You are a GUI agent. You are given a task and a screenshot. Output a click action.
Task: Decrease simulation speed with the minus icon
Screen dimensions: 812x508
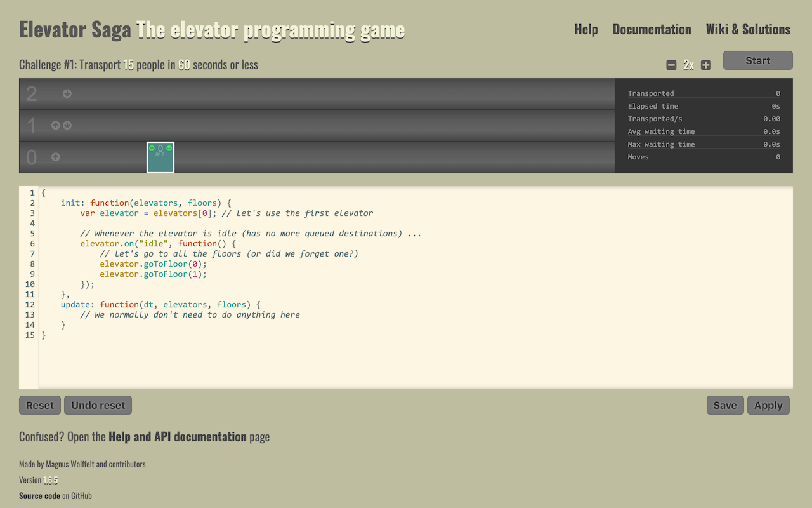click(x=671, y=65)
